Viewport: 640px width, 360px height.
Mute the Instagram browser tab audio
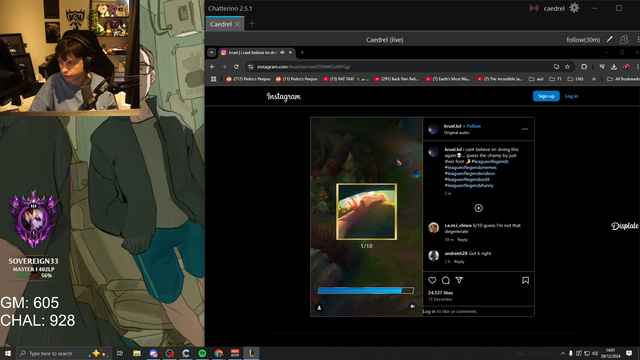[282, 52]
